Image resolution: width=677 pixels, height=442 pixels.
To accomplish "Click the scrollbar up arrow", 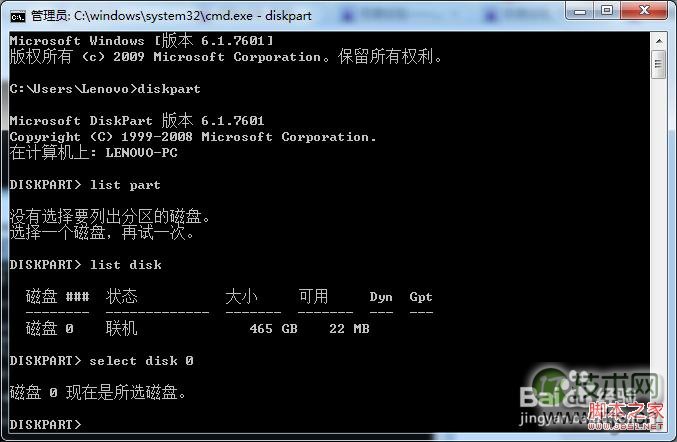I will [x=658, y=41].
